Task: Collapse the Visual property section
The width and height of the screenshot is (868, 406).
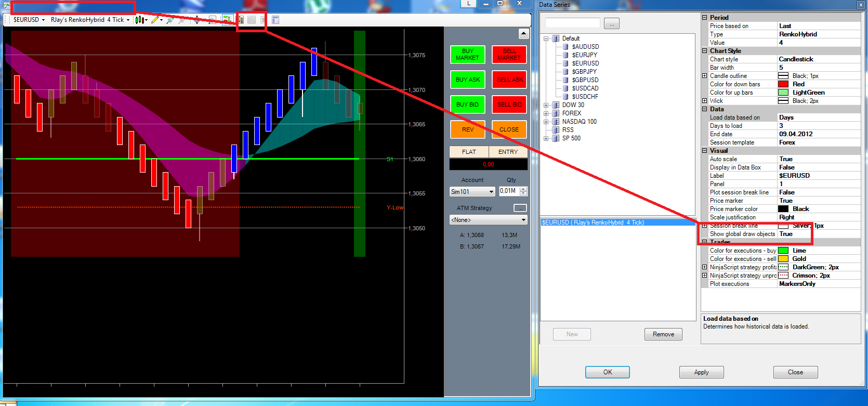Action: [705, 151]
